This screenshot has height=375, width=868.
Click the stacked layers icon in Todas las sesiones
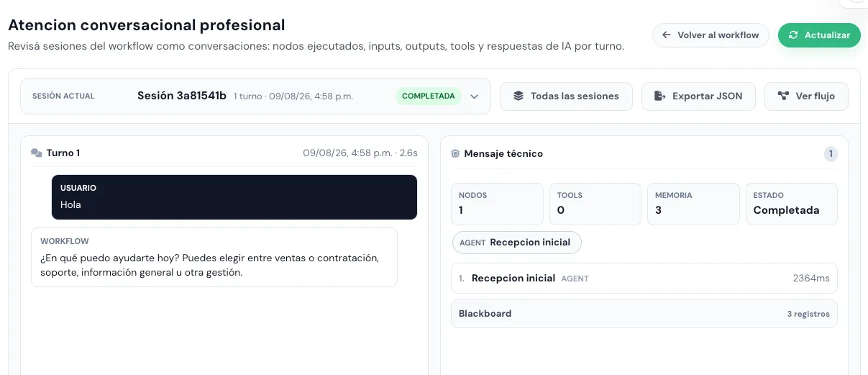(518, 96)
